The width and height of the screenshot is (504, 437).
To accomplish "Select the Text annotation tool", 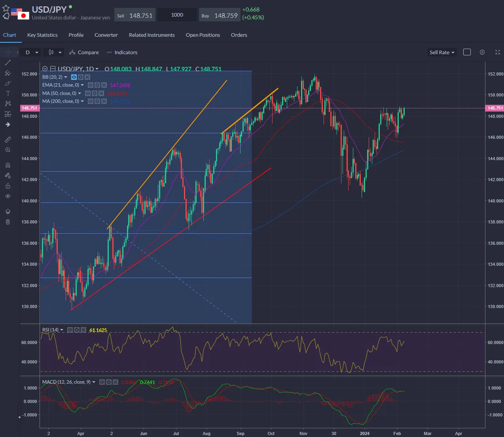I will coord(8,93).
